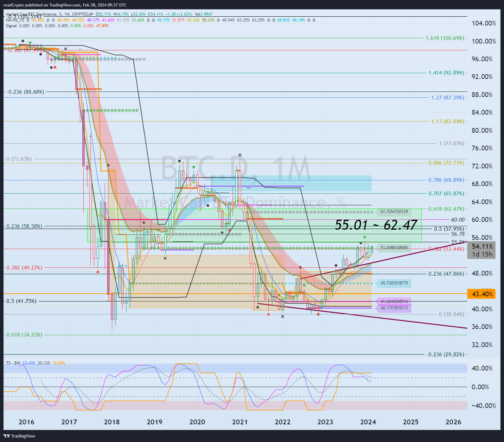Click the 0.707 (65.87%) Fibonacci label
The width and height of the screenshot is (504, 442).
(x=446, y=193)
